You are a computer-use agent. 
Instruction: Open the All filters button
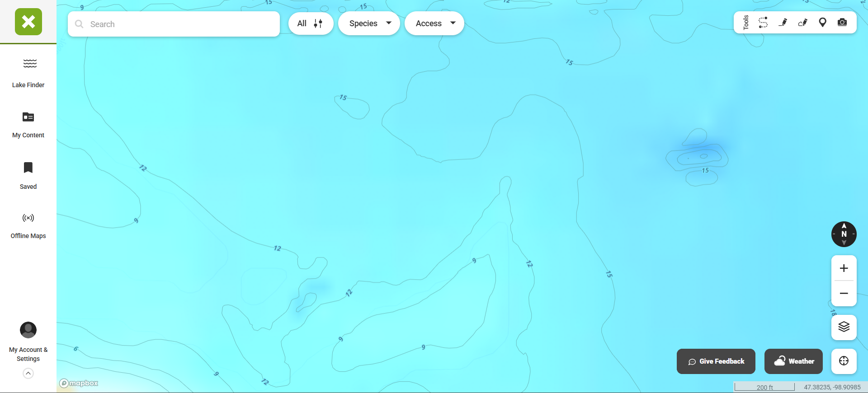pyautogui.click(x=311, y=23)
